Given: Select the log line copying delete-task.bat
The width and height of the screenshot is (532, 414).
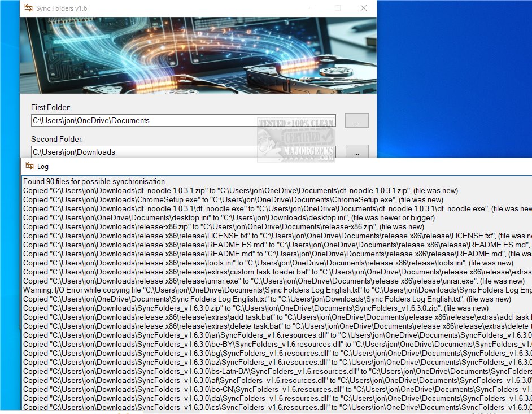Looking at the screenshot, I should (x=277, y=326).
